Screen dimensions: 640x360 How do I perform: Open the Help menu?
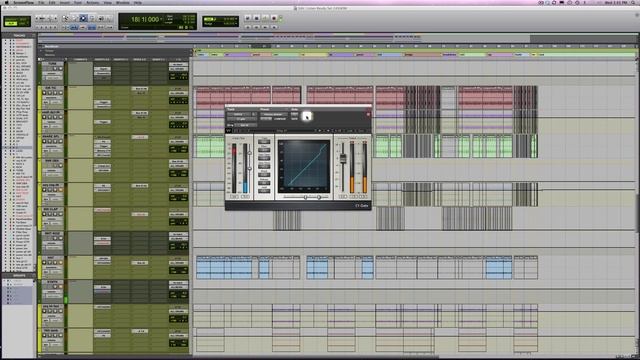click(137, 2)
